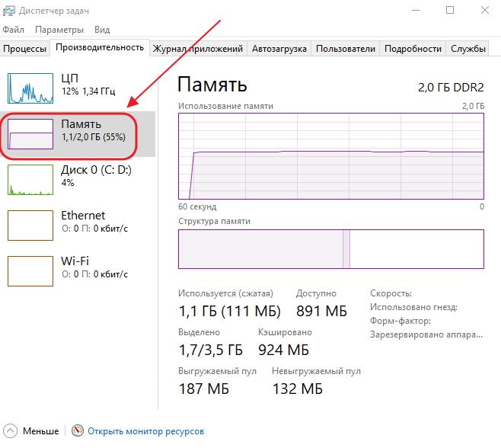Open the Открыть монитор ресурсов link
Screen dimensions: 501x448
(145, 431)
